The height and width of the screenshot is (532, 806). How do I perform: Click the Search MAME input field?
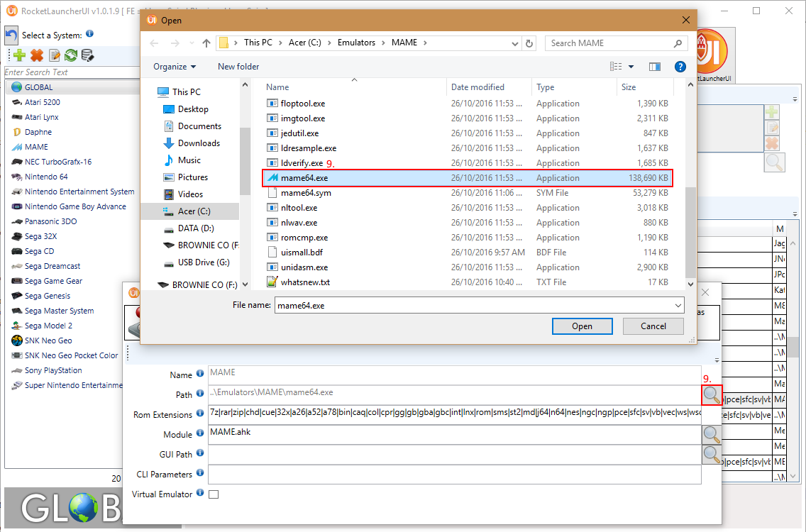point(611,43)
